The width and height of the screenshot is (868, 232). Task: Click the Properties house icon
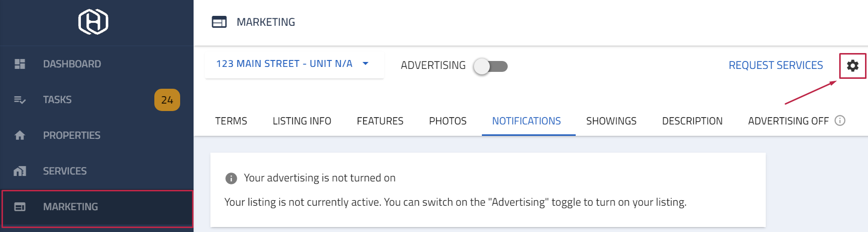point(20,135)
